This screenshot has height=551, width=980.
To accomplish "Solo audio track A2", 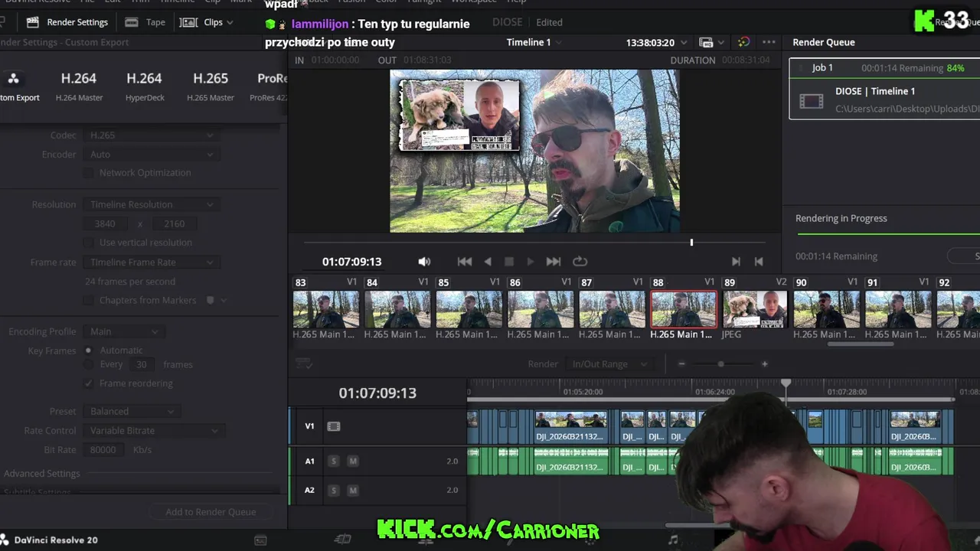I will [334, 490].
